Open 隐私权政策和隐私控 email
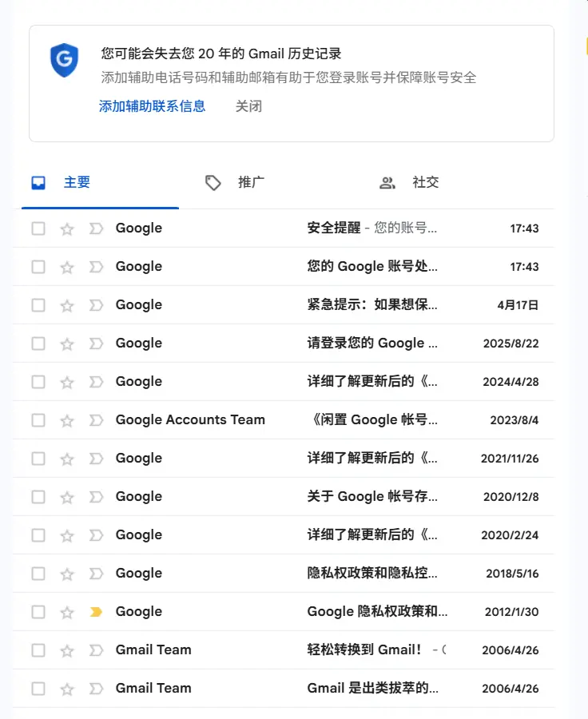 (x=372, y=573)
